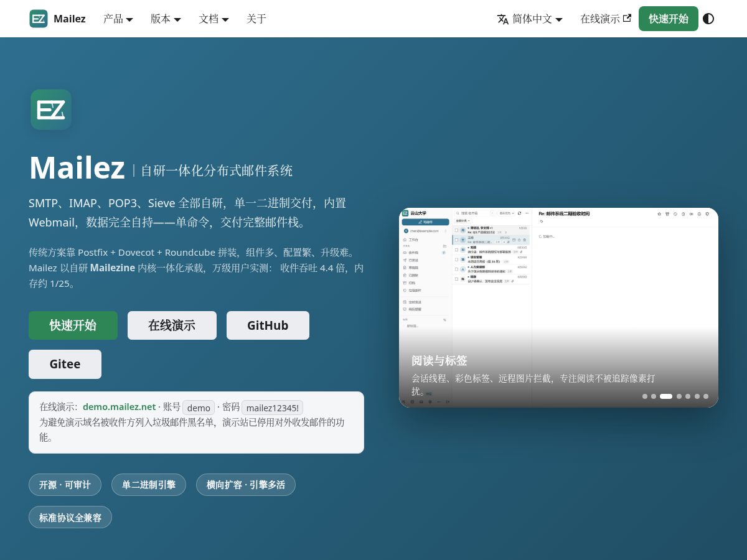Select the second carousel indicator dot
The image size is (747, 560).
pyautogui.click(x=654, y=396)
